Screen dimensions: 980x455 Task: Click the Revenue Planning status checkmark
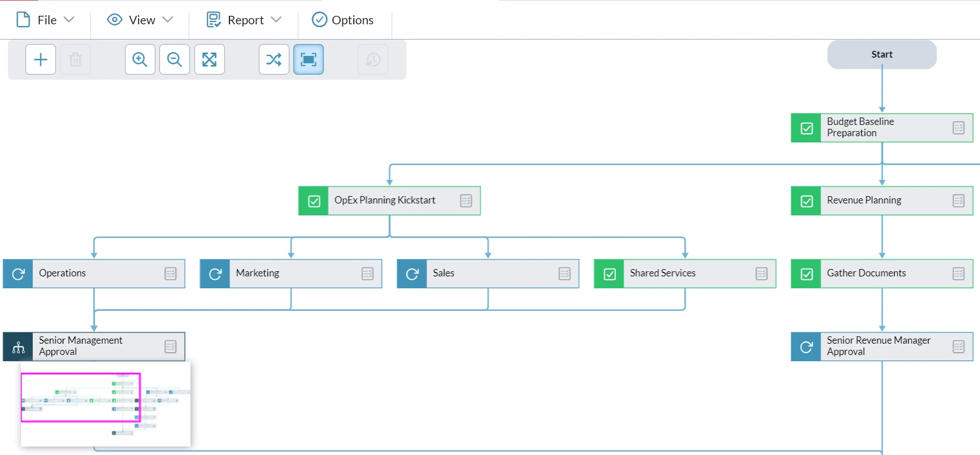806,201
